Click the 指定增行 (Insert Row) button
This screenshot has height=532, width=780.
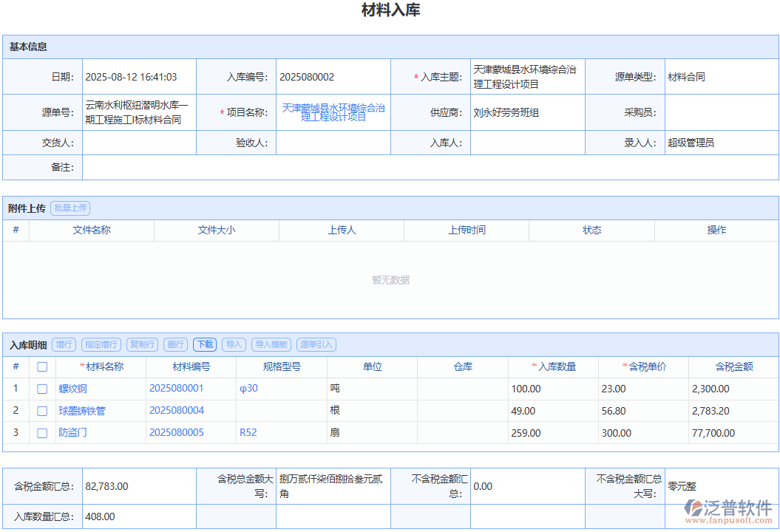click(101, 344)
